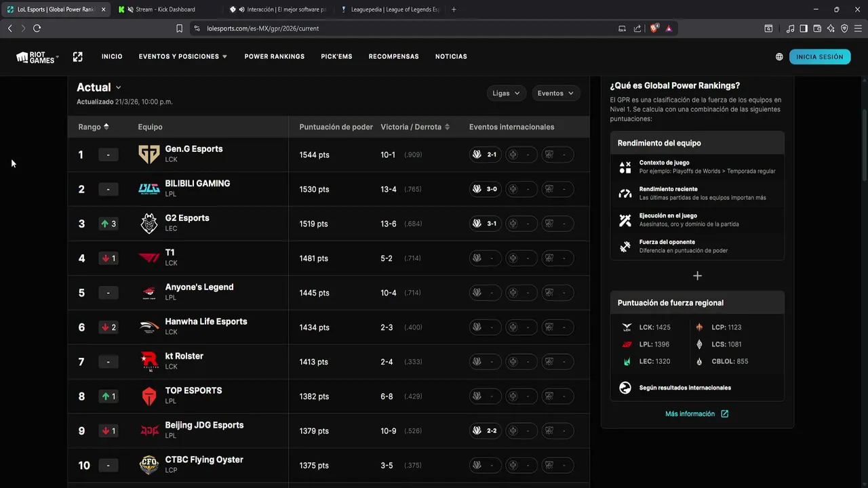Open the language globe icon
This screenshot has width=868, height=488.
pos(779,57)
